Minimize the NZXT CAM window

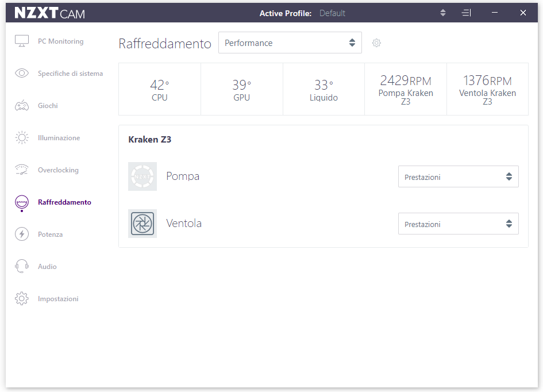[495, 13]
